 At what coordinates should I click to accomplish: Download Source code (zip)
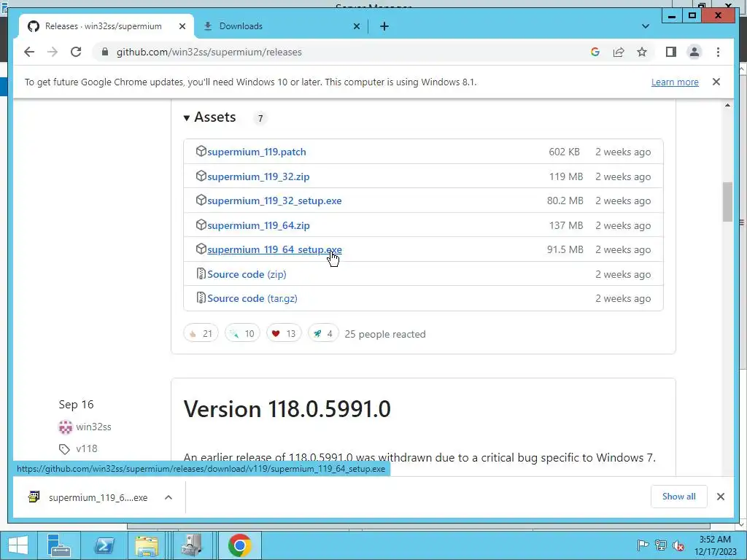(247, 274)
